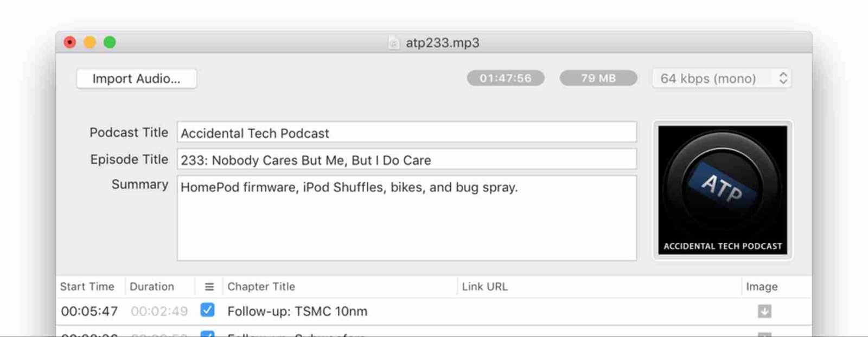Click the 79 MB file size badge
This screenshot has width=868, height=337.
coord(598,78)
